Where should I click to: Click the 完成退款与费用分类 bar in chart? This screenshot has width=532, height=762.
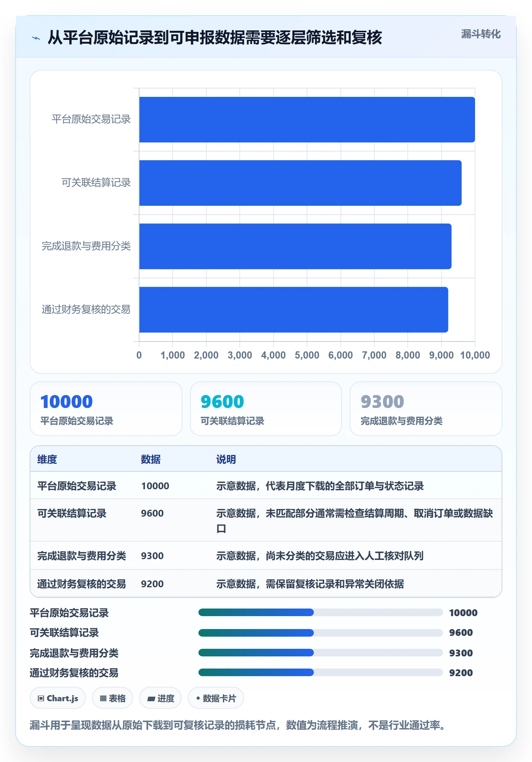coord(295,247)
